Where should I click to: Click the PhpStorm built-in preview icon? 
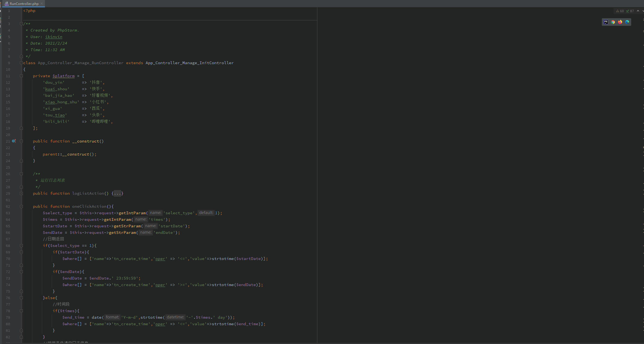pos(606,22)
